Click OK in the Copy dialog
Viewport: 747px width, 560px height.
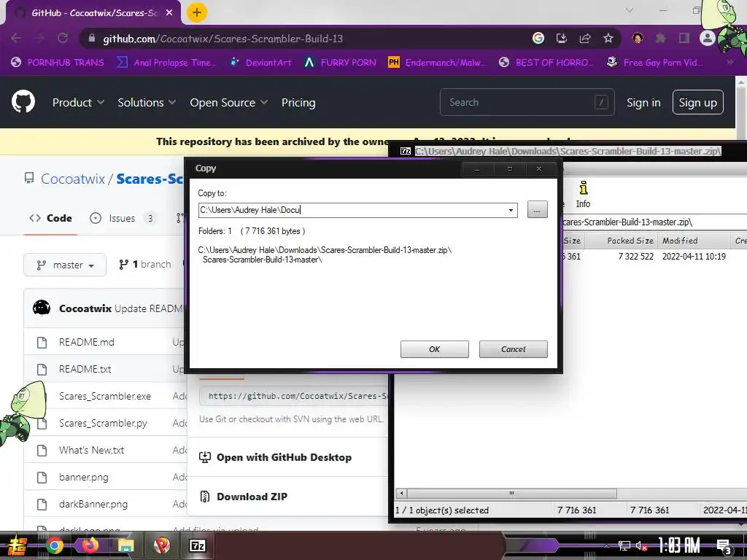click(x=435, y=349)
